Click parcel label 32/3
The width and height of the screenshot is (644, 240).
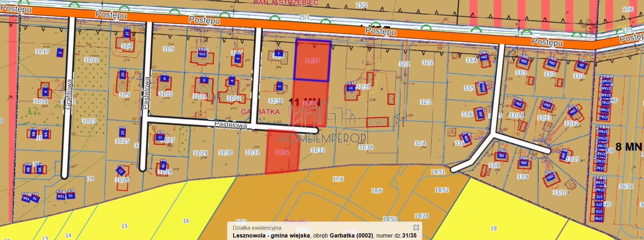(426, 102)
